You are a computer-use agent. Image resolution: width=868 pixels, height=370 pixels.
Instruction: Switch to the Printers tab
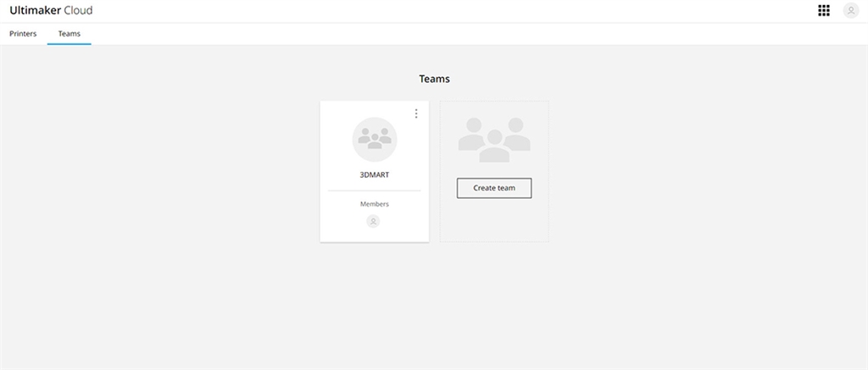[x=23, y=34]
